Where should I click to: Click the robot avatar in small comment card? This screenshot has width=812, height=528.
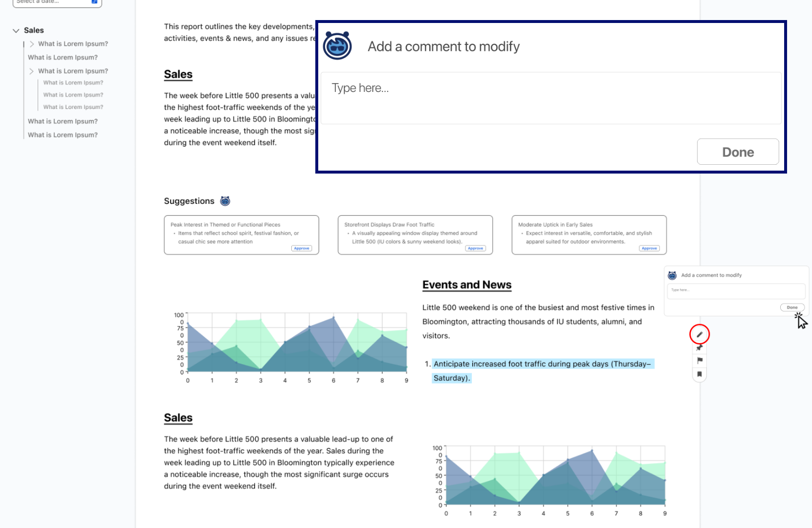tap(672, 275)
